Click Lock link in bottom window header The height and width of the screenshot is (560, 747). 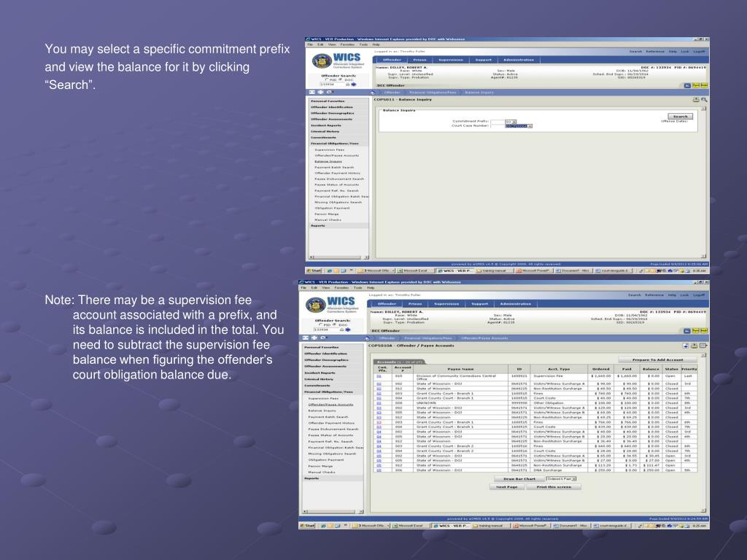(x=684, y=295)
